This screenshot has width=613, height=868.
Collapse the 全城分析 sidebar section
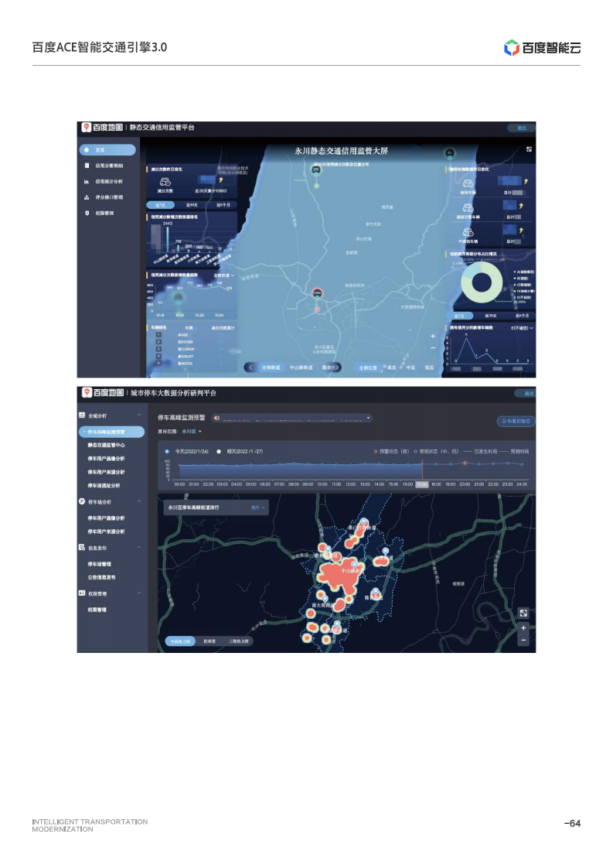[139, 415]
